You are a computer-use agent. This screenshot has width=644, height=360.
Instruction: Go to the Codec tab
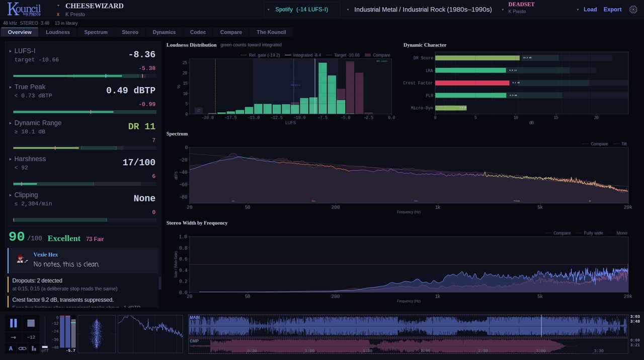click(198, 32)
